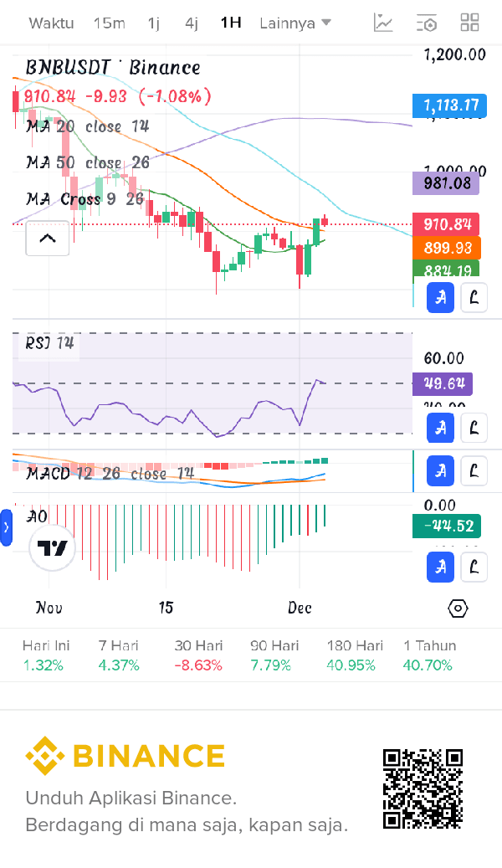Click the RSI 14 indicator label
Image resolution: width=502 pixels, height=868 pixels.
49,343
